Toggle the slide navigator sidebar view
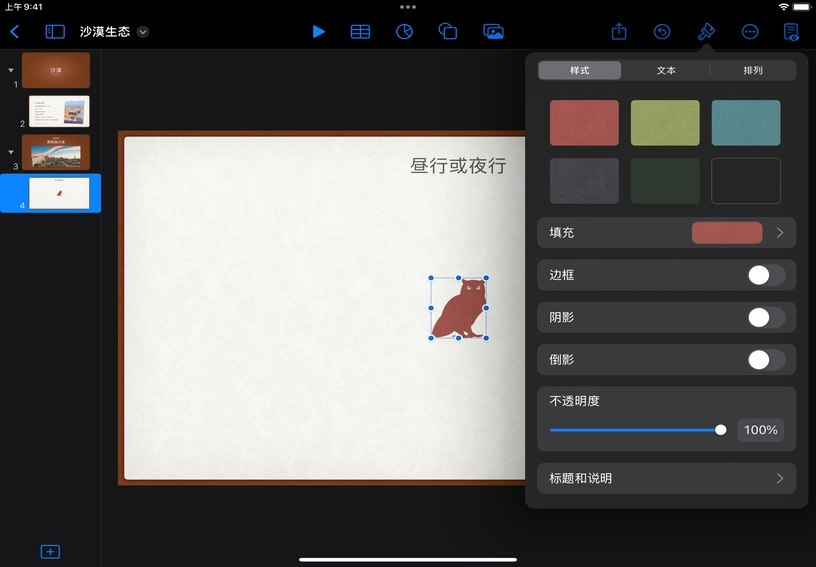The width and height of the screenshot is (816, 567). click(55, 32)
